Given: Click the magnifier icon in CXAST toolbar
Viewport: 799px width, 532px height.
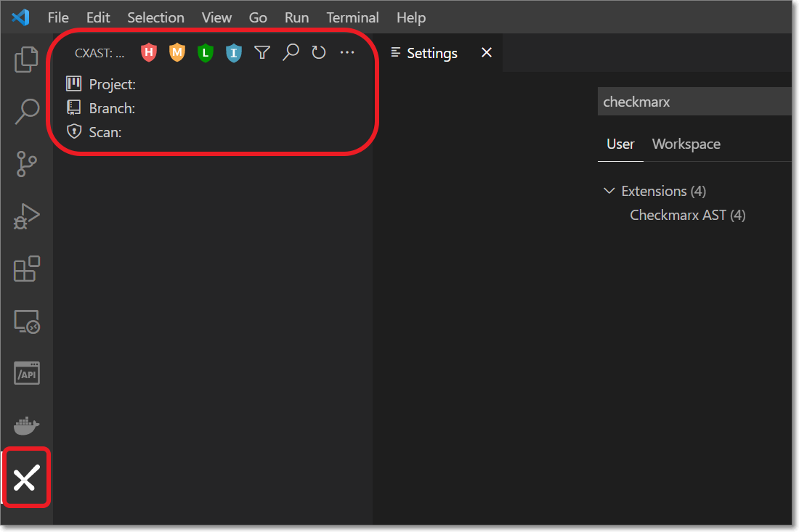Looking at the screenshot, I should [x=291, y=52].
